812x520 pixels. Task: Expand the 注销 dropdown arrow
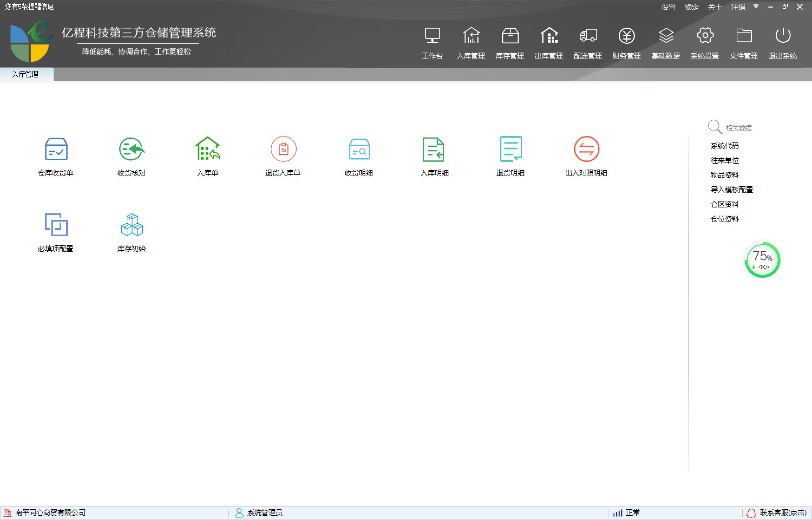click(x=756, y=6)
